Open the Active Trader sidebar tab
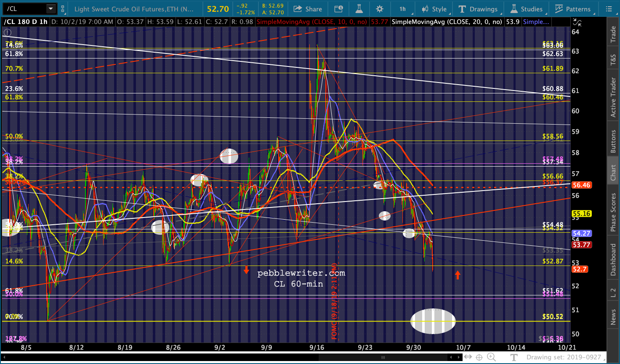This screenshot has height=364, width=620. point(613,98)
